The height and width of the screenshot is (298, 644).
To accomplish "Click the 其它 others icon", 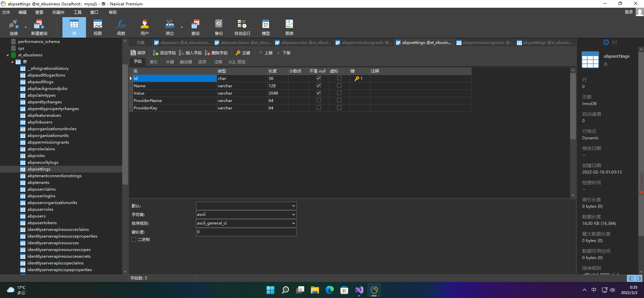I will coord(170,27).
